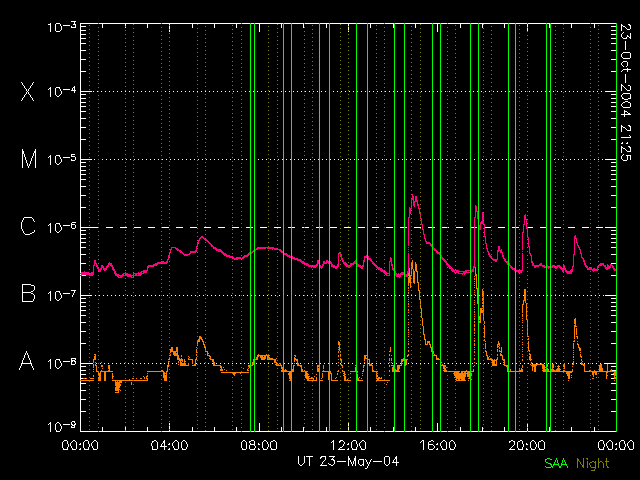Click the B flare class label
The width and height of the screenshot is (640, 480).
pyautogui.click(x=28, y=293)
